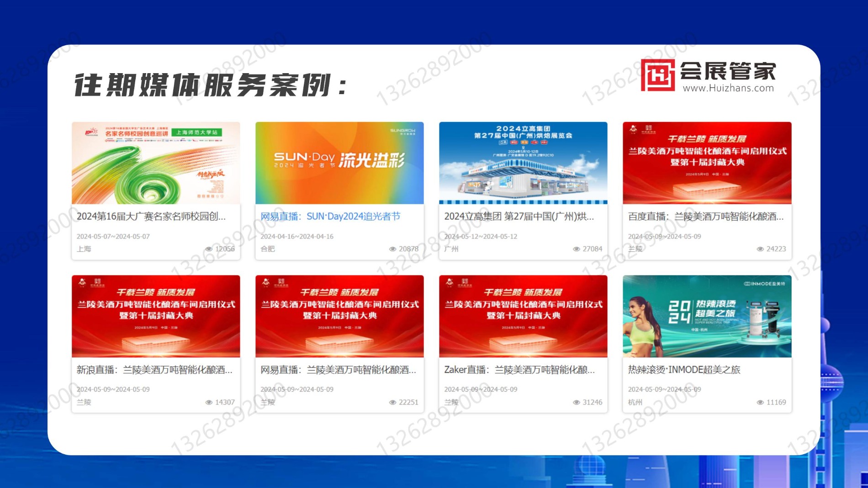Open the 热辣滚烫·INMODE超美之旅 title
868x488 pixels.
point(684,370)
